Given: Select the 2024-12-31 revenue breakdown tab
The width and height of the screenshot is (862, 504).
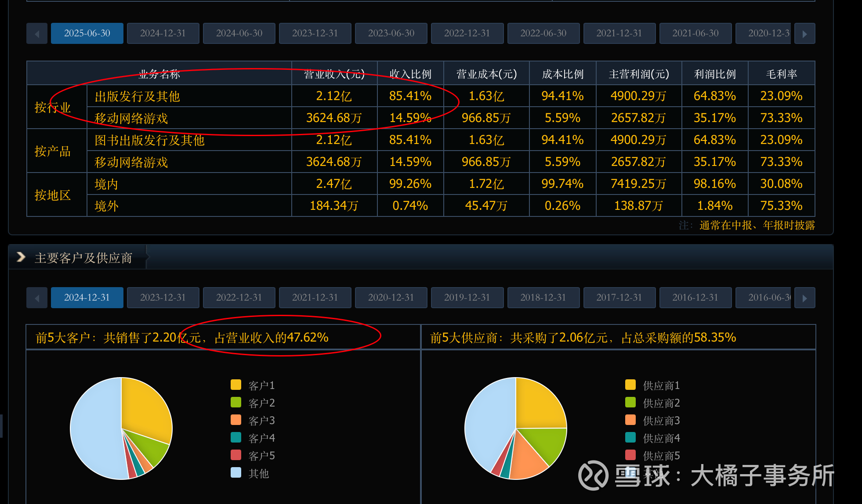Looking at the screenshot, I should point(163,33).
